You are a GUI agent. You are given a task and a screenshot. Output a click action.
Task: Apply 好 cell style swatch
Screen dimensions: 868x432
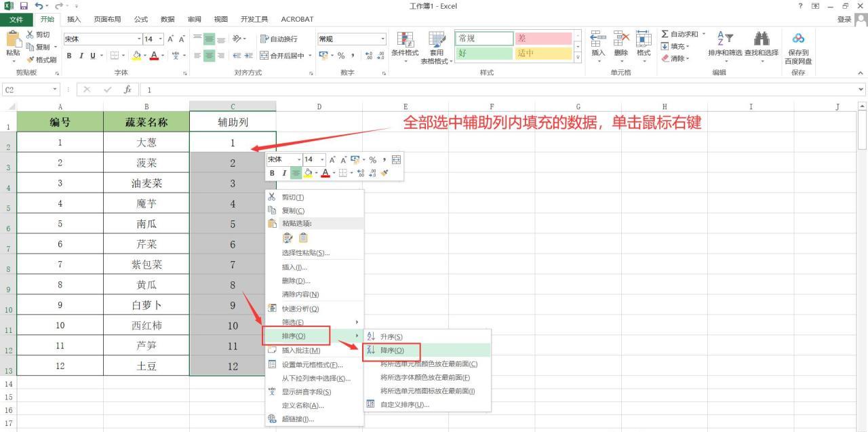[484, 54]
